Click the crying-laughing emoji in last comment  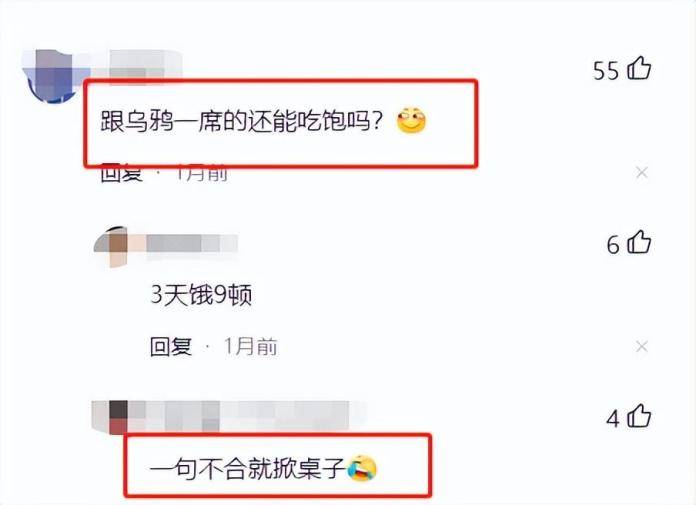point(362,469)
